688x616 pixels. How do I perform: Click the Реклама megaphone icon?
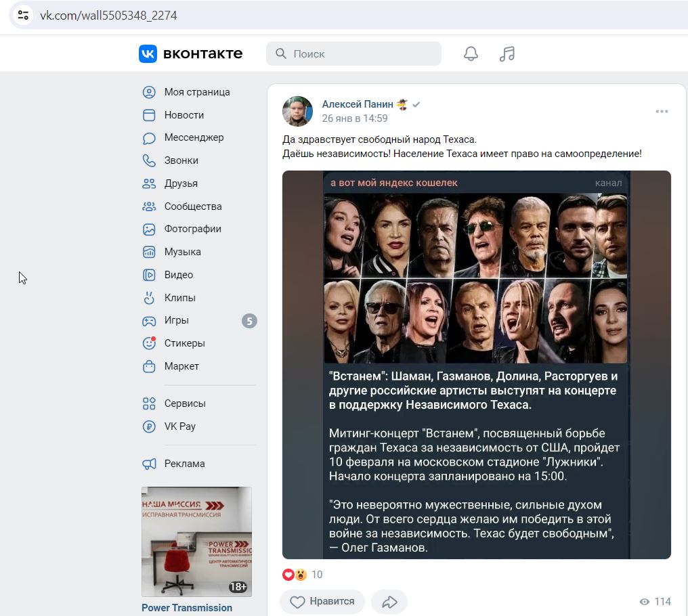tap(149, 464)
